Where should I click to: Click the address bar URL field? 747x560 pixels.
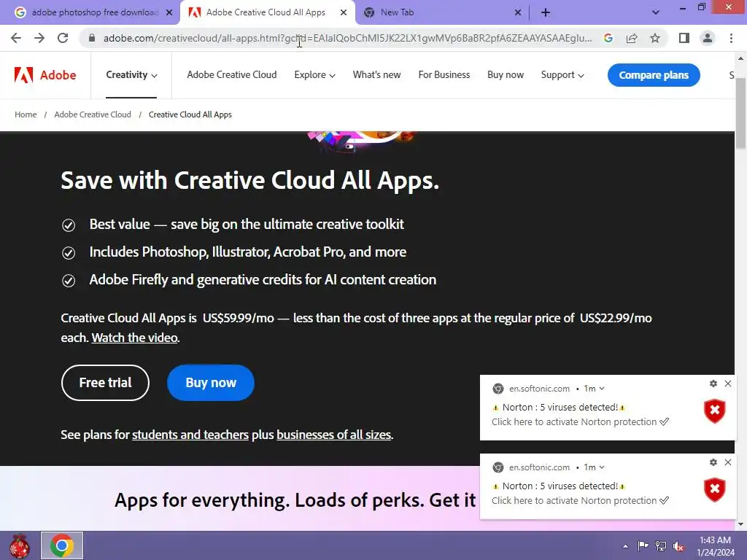tap(348, 38)
